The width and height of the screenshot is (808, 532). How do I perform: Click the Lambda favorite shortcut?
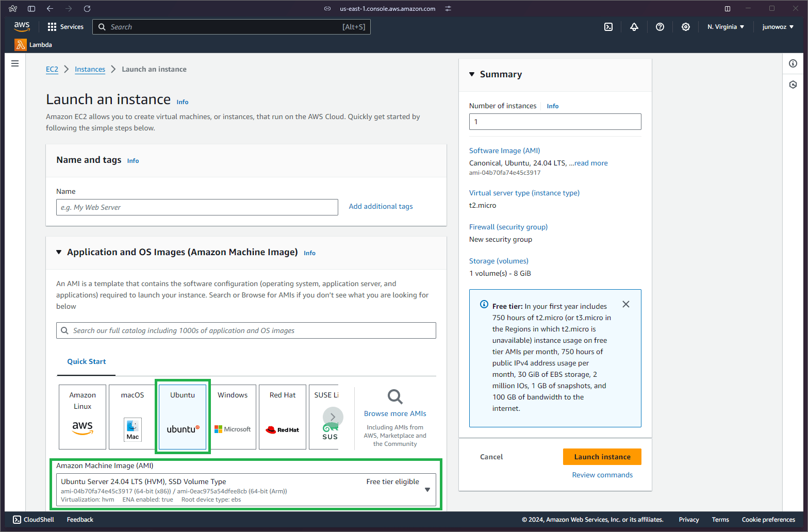coord(33,45)
